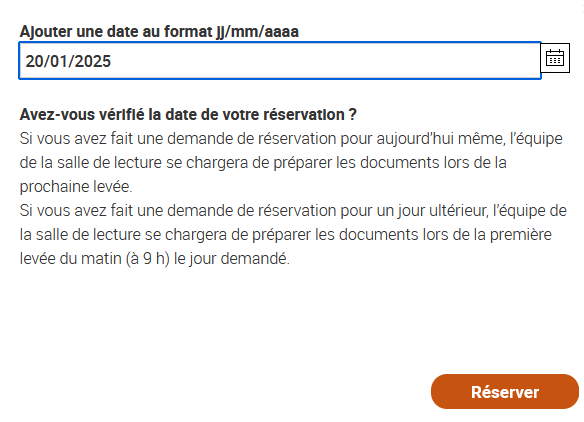Click the day '20' inside the date field

(34, 61)
